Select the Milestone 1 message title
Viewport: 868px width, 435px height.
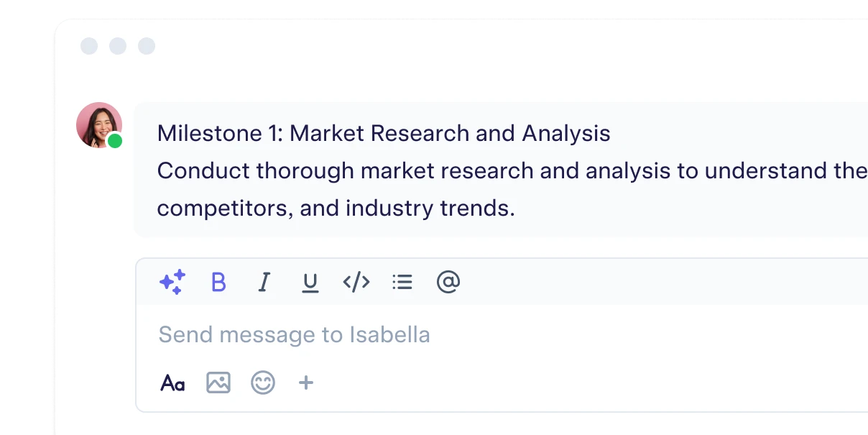(x=384, y=133)
